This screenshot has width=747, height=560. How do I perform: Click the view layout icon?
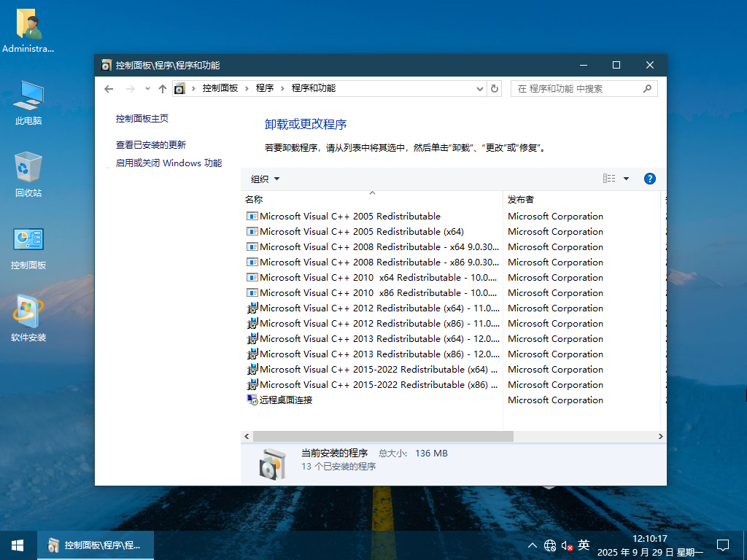coord(609,179)
